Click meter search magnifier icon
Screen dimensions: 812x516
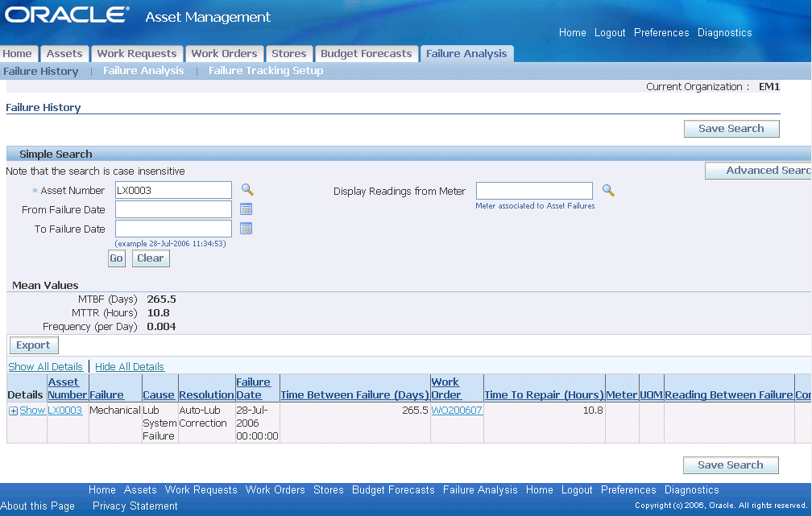click(x=608, y=190)
